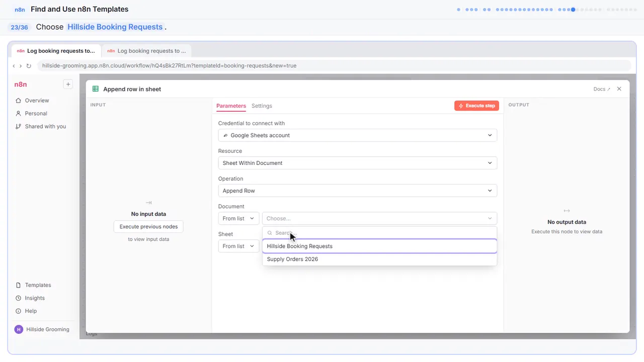The height and width of the screenshot is (362, 644).
Task: Select the first Log booking requests browser tab
Action: coord(56,51)
